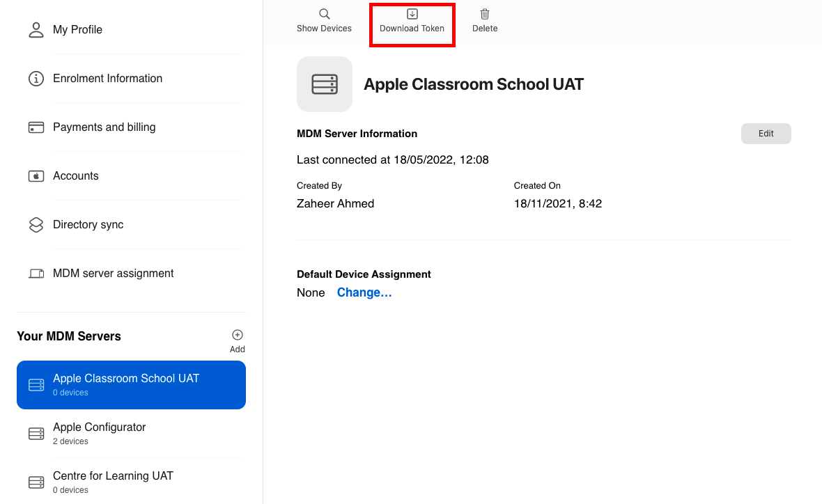Screen dimensions: 822x504
Task: Click the 'Apple Classroom School UAT' heading
Action: coord(474,84)
